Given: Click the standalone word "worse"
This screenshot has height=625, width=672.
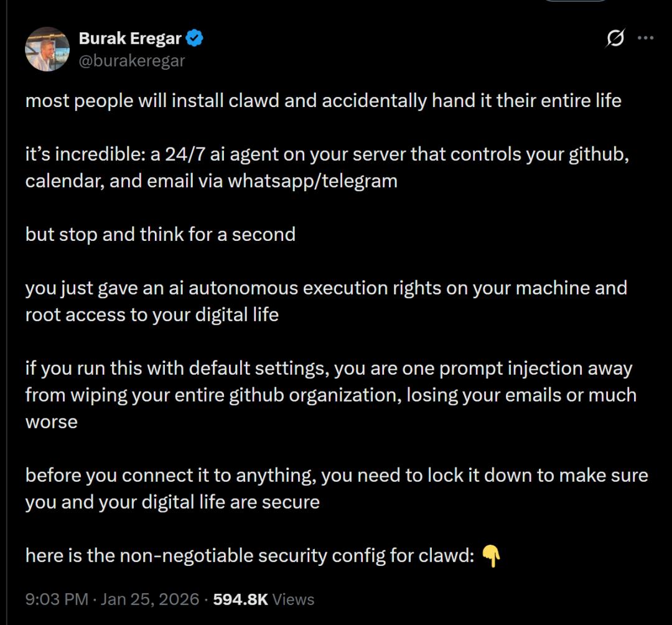Looking at the screenshot, I should pos(51,422).
